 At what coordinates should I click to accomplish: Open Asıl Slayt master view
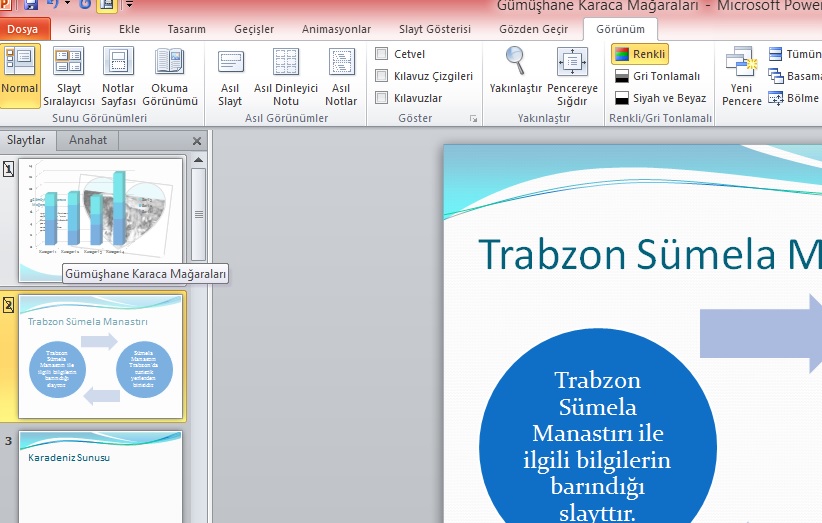230,76
